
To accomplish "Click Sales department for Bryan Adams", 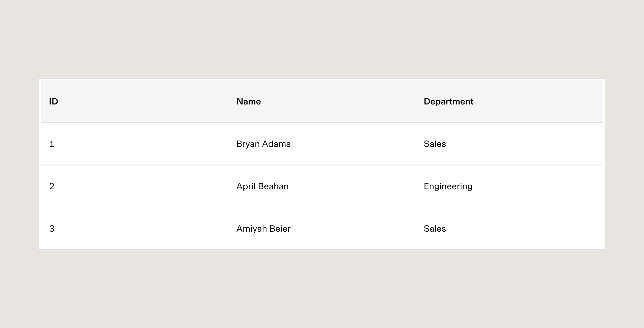I will (x=509, y=144).
